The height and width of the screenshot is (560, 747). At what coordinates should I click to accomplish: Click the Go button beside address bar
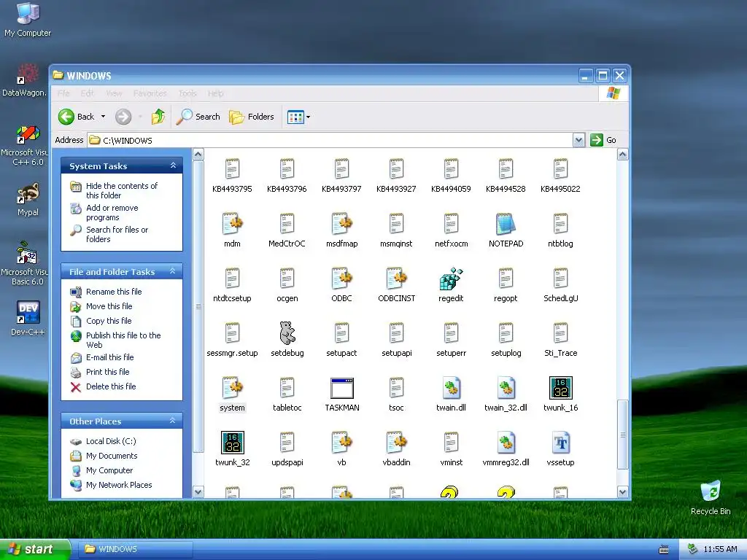603,140
